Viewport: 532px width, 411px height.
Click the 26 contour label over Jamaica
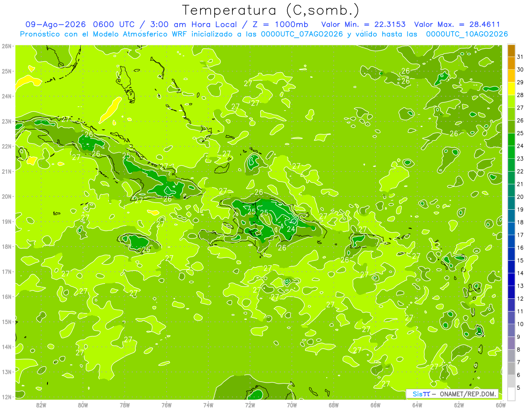146,250
